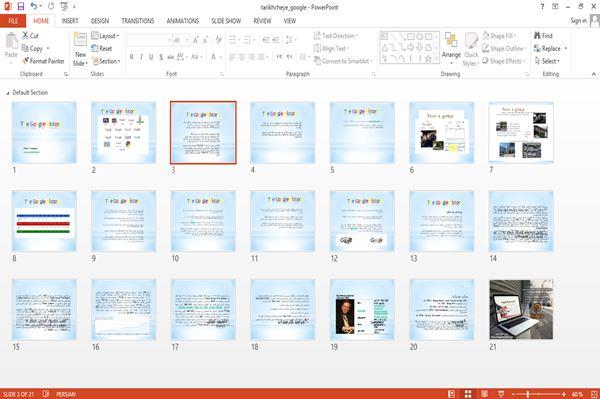The height and width of the screenshot is (399, 600).
Task: Copy the selected slide
Action: pos(32,49)
